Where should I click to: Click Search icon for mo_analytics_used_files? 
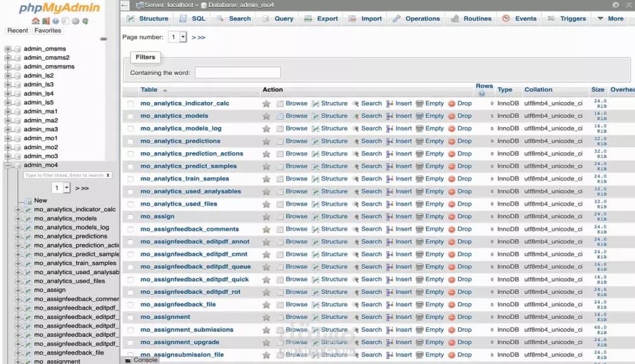pyautogui.click(x=356, y=204)
